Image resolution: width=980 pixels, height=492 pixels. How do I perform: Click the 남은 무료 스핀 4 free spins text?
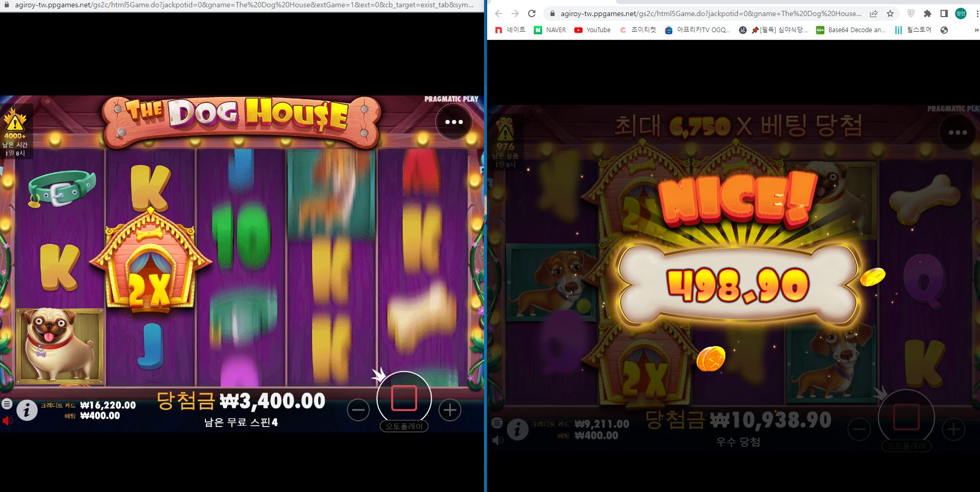click(x=241, y=422)
